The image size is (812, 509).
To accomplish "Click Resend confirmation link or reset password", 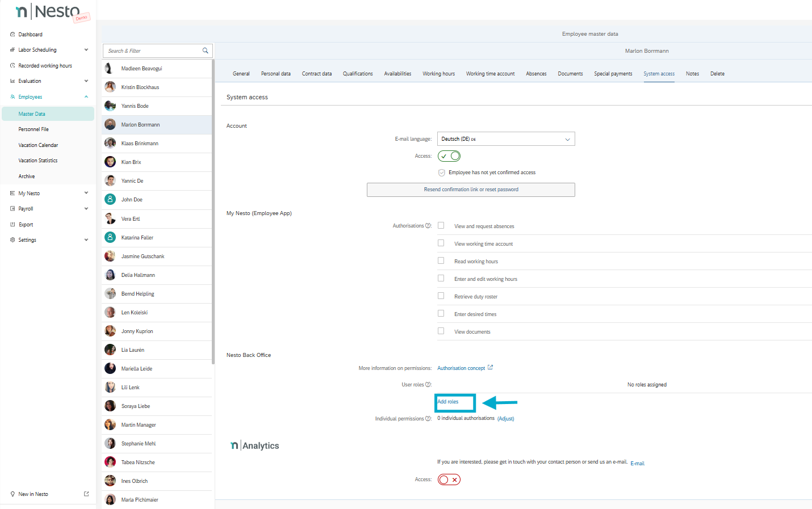I will (x=471, y=190).
